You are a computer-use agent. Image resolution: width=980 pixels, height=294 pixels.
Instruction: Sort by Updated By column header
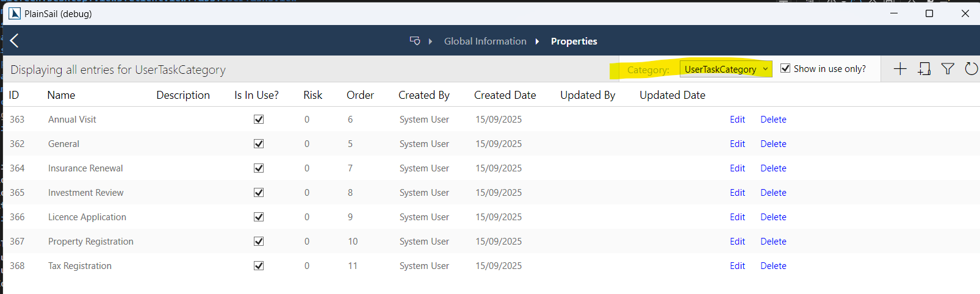pos(588,95)
